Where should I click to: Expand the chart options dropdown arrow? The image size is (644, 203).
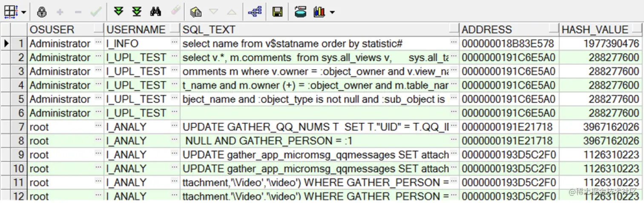[x=332, y=12]
